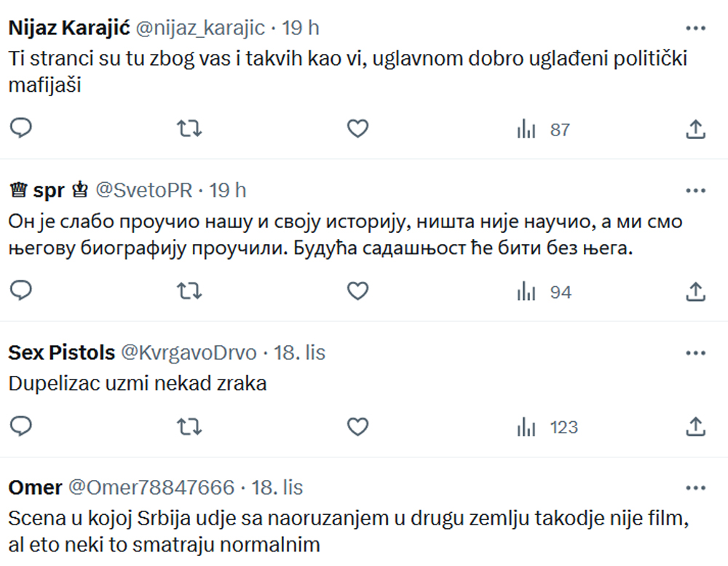Share the Sex Pistols tweet
This screenshot has width=728, height=566.
click(x=695, y=427)
